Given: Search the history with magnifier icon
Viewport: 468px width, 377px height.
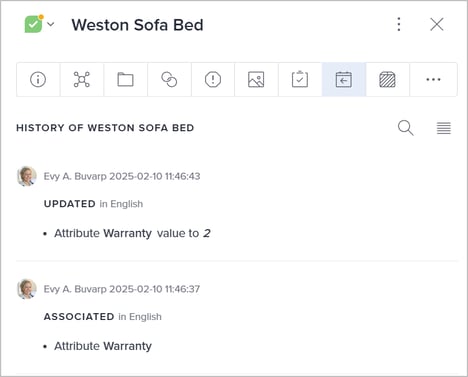Looking at the screenshot, I should 406,128.
